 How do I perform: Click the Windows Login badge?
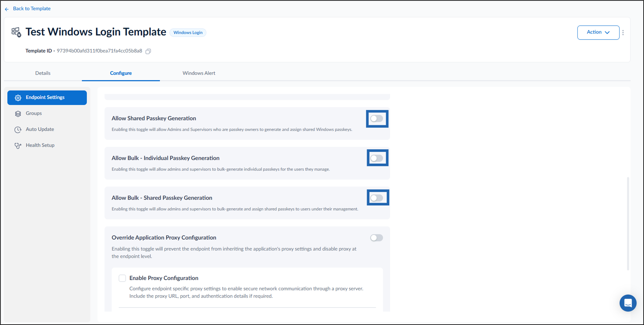point(188,32)
